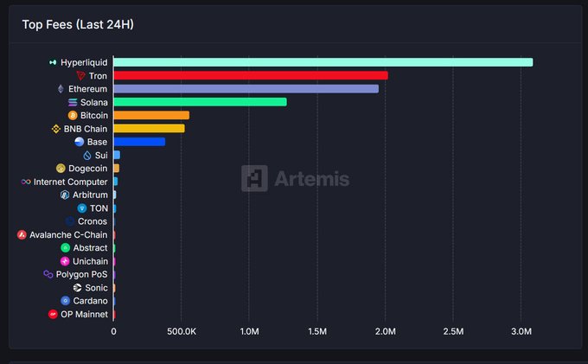Select the small Sui fees bar
Screen dimensions: 588x364
(117, 155)
